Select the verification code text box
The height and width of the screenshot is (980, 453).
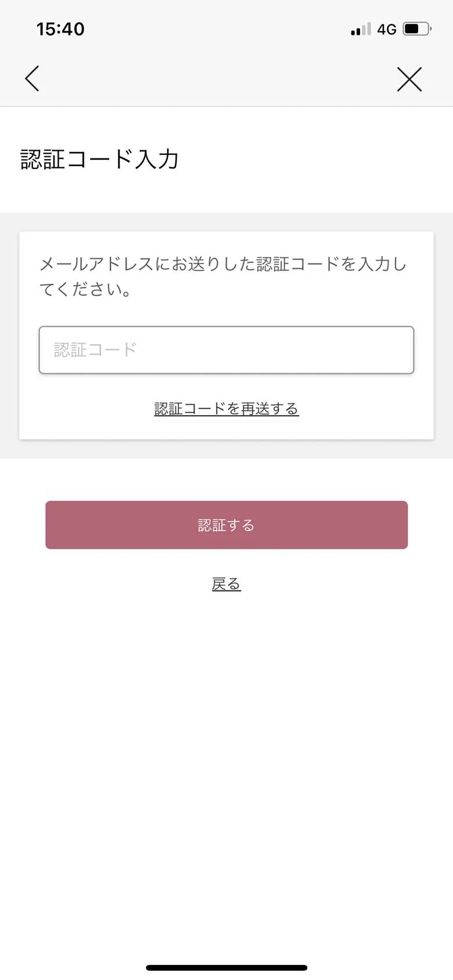coord(227,350)
